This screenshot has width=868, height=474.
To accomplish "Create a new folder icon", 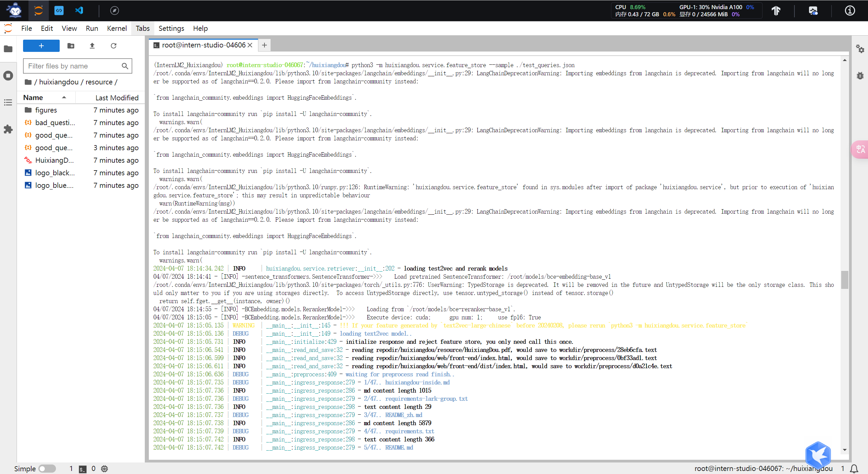I will 71,46.
